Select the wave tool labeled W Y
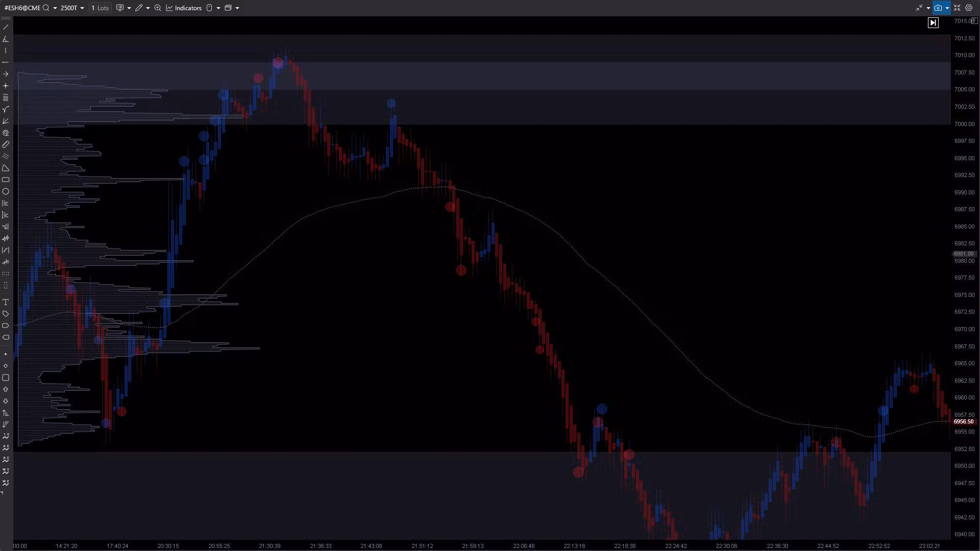Image resolution: width=980 pixels, height=551 pixels. [x=6, y=471]
